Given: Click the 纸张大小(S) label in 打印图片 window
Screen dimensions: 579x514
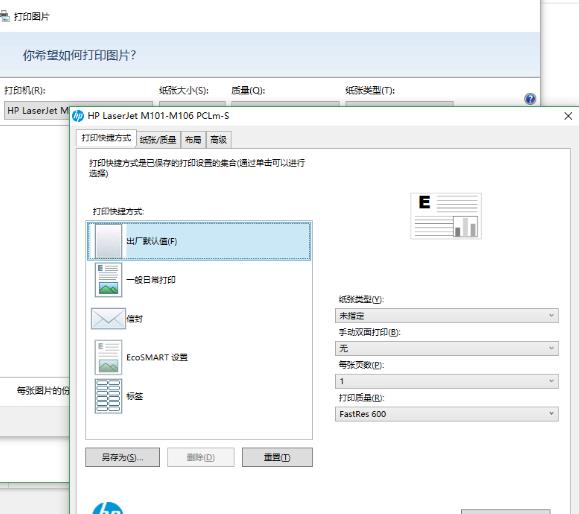Looking at the screenshot, I should [x=184, y=90].
